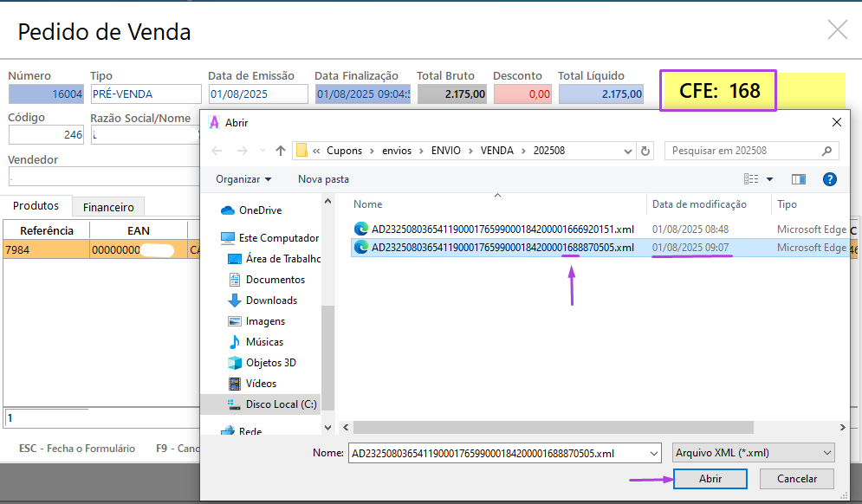Expand the file name combo box list
Screen dimensions: 862x504
pyautogui.click(x=654, y=453)
